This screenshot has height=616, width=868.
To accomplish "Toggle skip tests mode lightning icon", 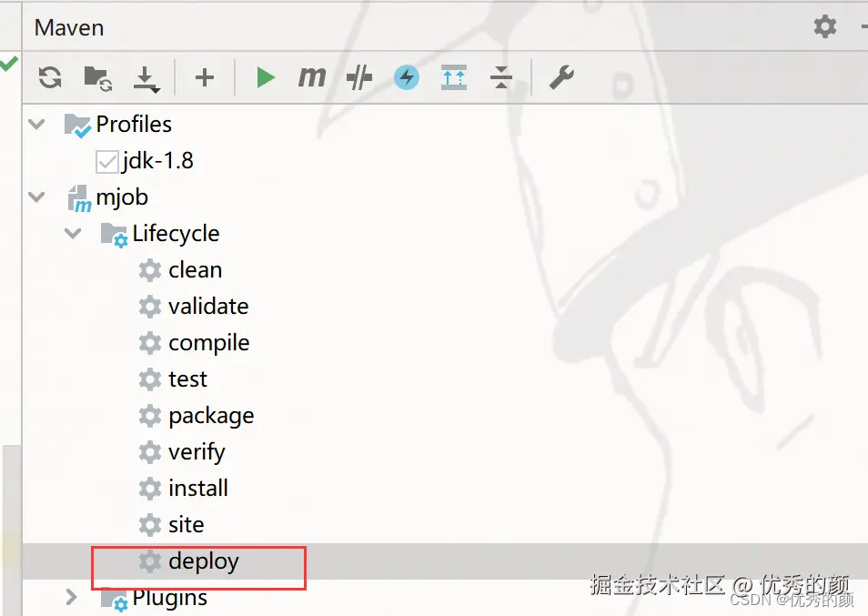I will (407, 77).
